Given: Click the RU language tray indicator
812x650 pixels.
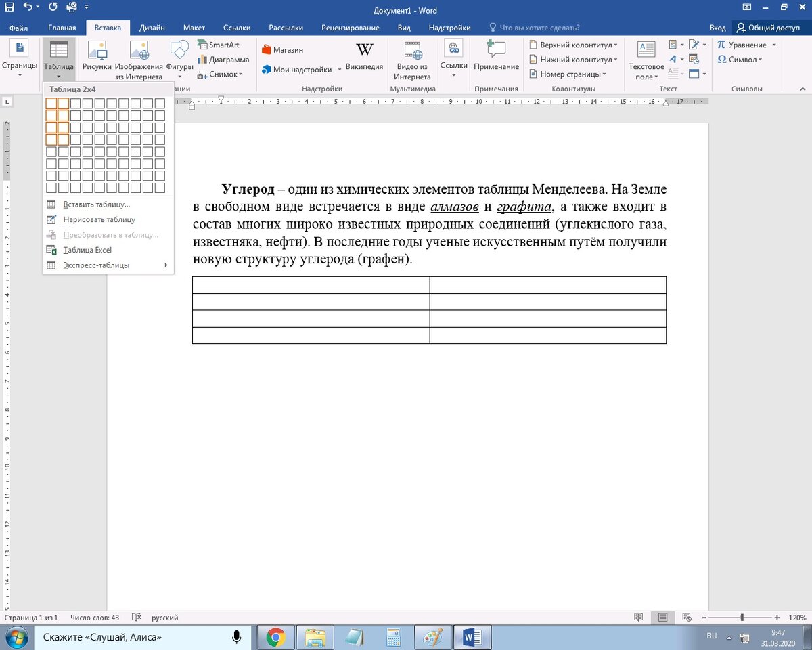Looking at the screenshot, I should tap(712, 636).
